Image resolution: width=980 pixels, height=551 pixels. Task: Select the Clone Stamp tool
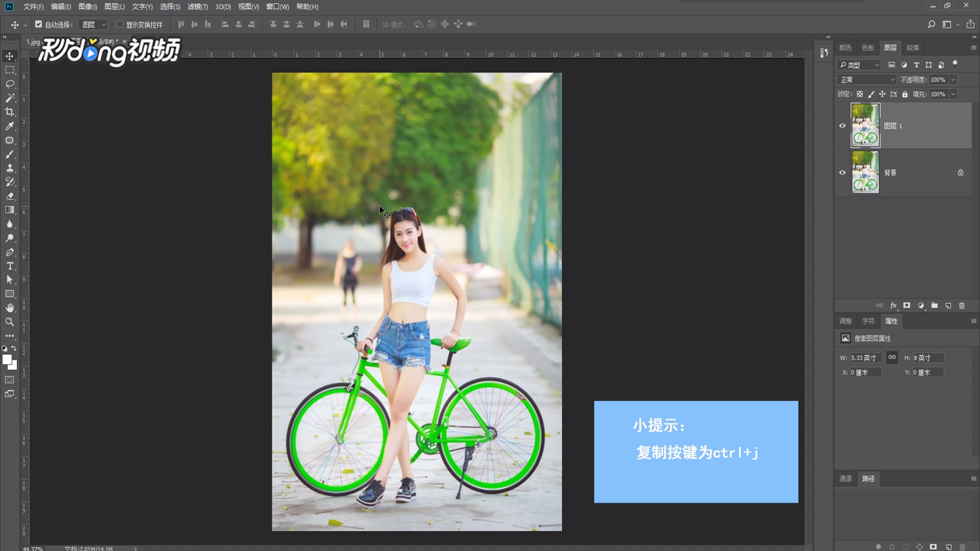10,168
